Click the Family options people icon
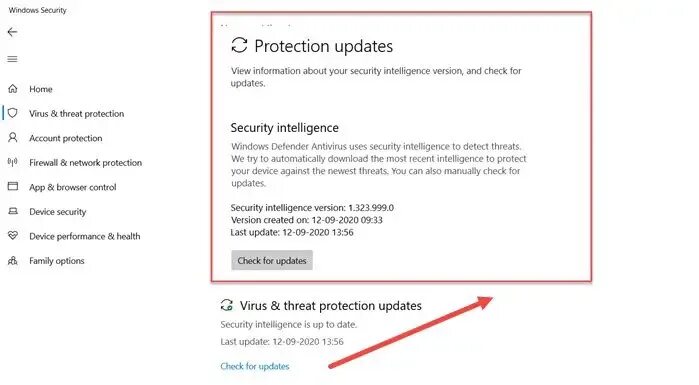The width and height of the screenshot is (699, 385). click(13, 260)
